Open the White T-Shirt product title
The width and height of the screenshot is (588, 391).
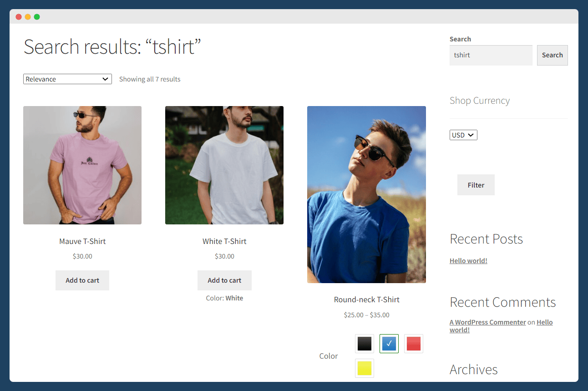pos(224,241)
